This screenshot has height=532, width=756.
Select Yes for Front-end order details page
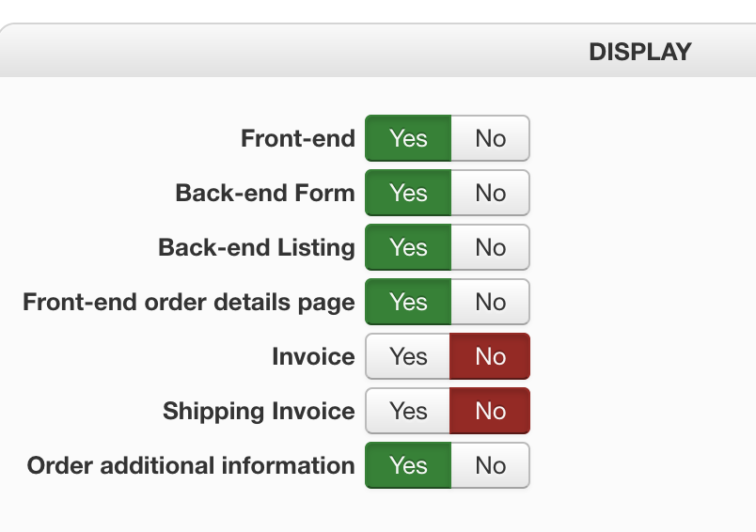pos(408,302)
